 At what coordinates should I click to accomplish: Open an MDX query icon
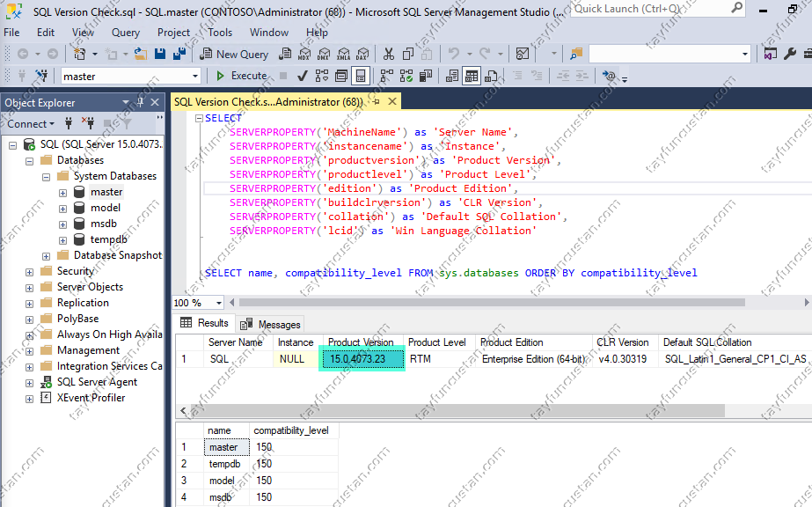tap(304, 54)
